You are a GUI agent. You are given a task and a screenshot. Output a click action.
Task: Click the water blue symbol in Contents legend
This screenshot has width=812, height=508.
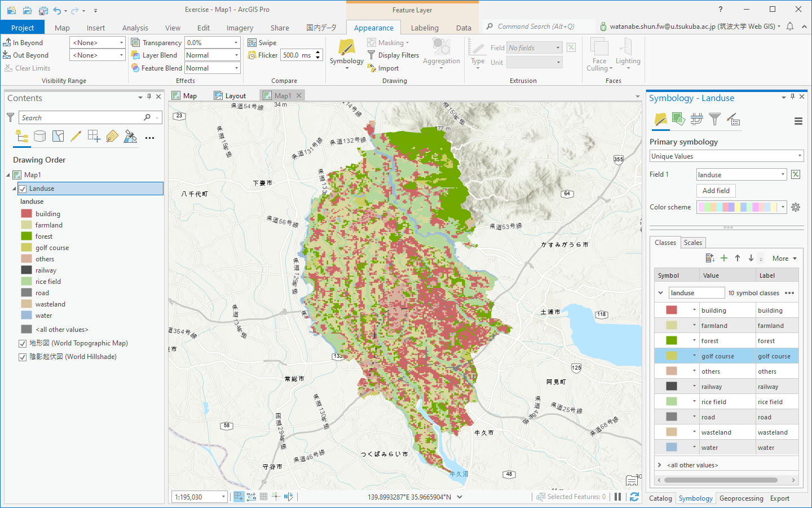tap(27, 315)
